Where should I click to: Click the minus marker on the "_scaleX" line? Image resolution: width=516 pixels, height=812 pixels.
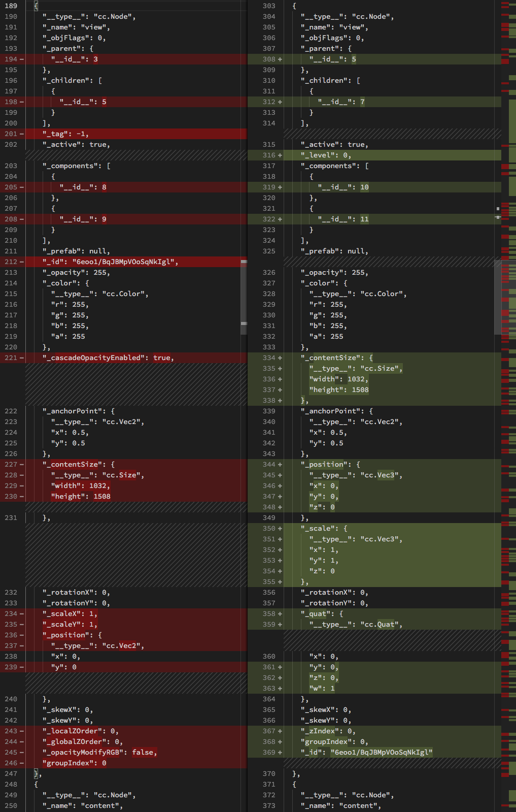22,614
